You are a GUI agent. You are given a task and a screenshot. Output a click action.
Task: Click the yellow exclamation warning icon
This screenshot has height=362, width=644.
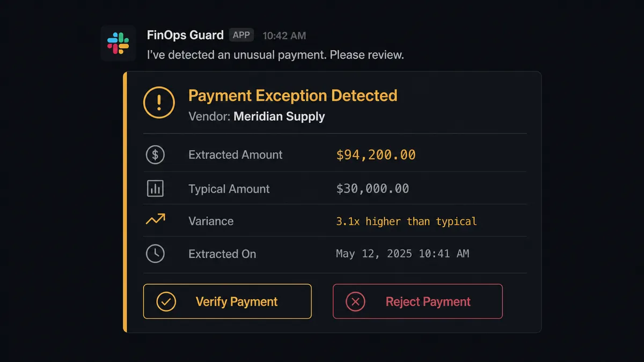tap(159, 102)
